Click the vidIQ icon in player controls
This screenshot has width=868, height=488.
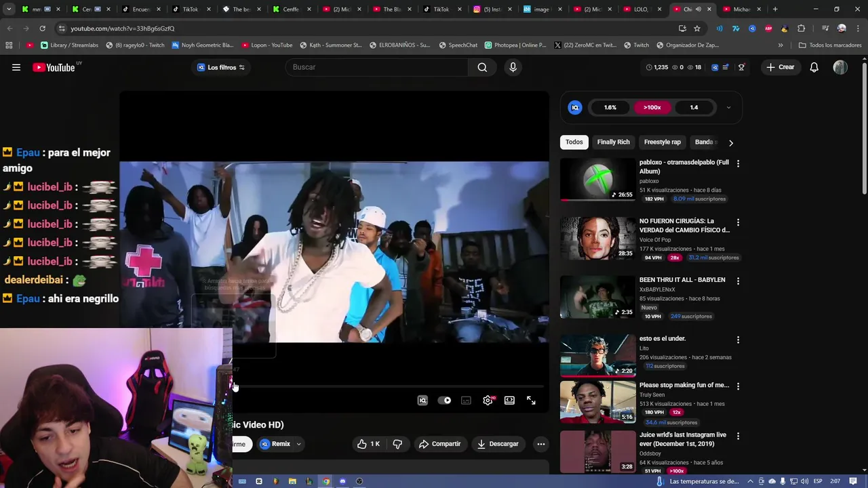pyautogui.click(x=422, y=401)
